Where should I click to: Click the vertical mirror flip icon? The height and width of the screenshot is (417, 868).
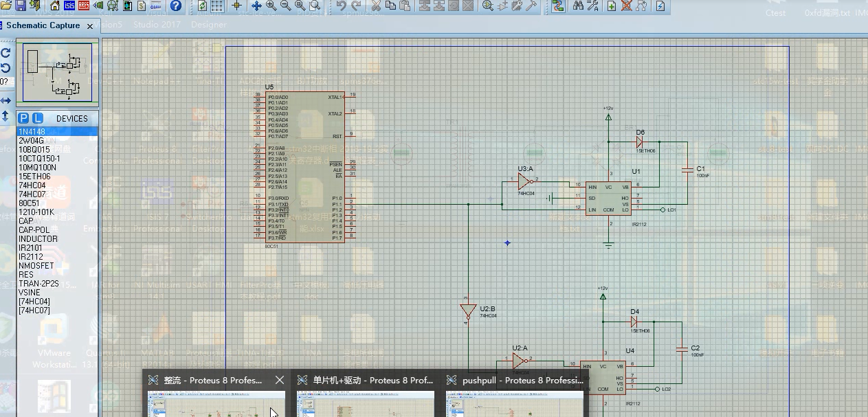pos(5,116)
